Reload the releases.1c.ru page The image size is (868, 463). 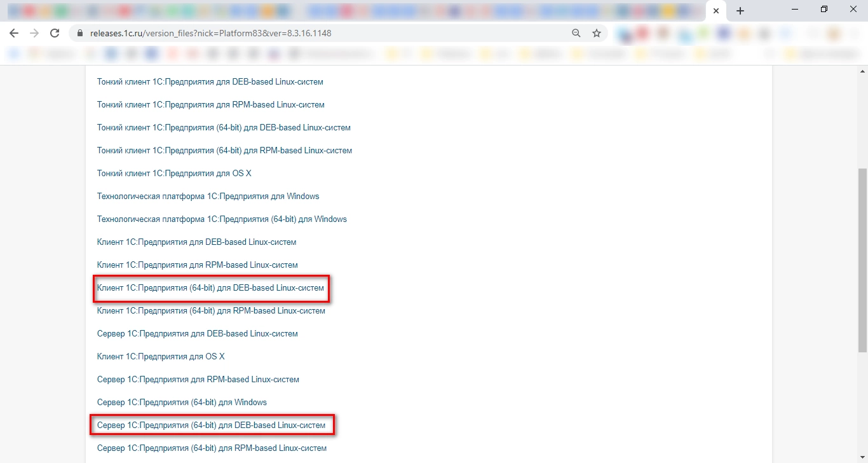coord(55,33)
